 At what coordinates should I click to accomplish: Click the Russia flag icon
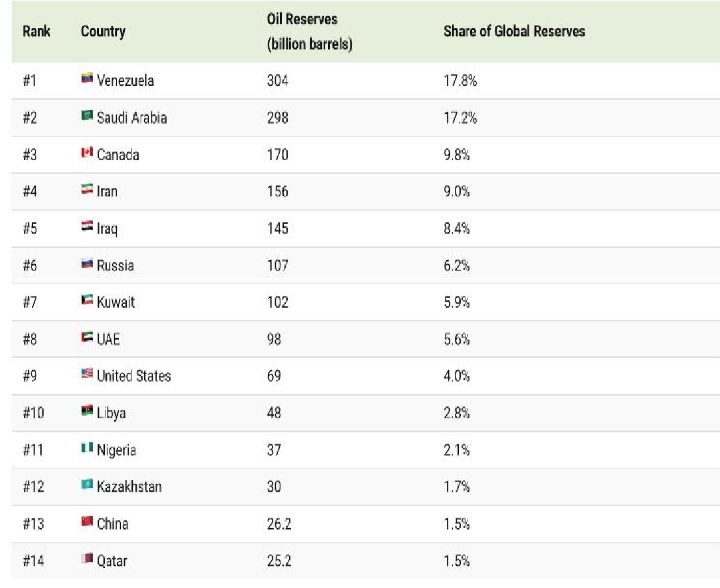click(x=87, y=263)
